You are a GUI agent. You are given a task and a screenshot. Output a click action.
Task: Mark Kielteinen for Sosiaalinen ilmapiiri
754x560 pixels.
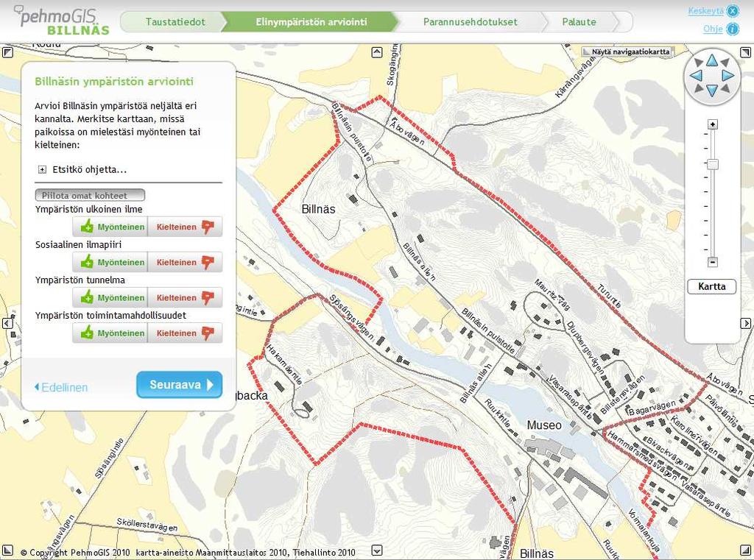(x=185, y=263)
